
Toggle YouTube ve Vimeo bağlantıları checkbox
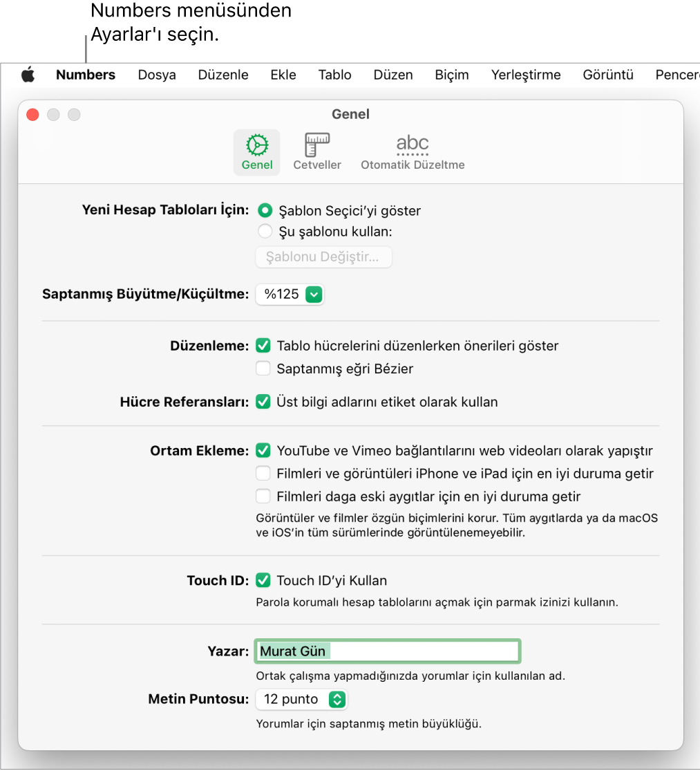[263, 450]
